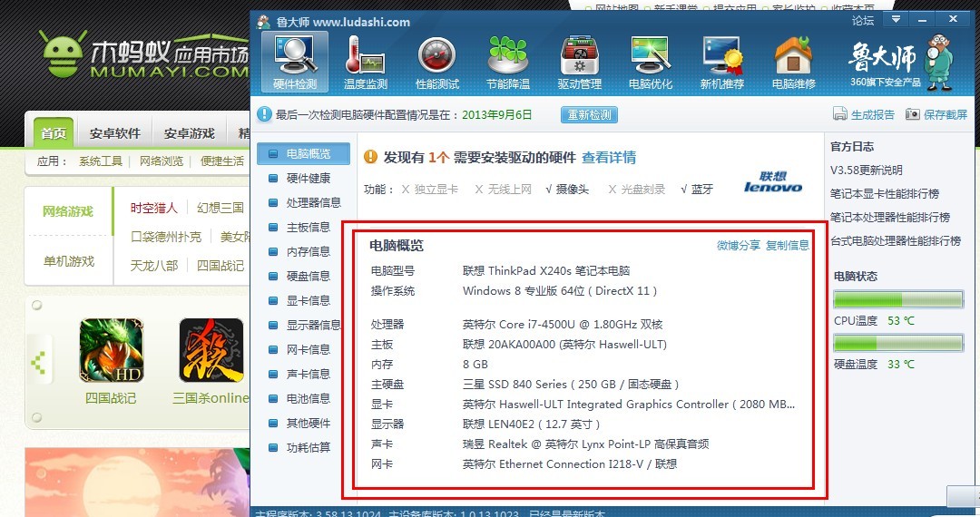The image size is (980, 517).
Task: Open 笔记本显卡性能排行榜 link
Action: 885,193
